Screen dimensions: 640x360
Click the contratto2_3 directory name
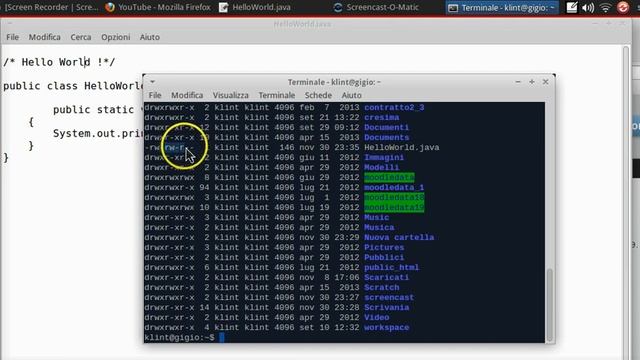[x=394, y=107]
